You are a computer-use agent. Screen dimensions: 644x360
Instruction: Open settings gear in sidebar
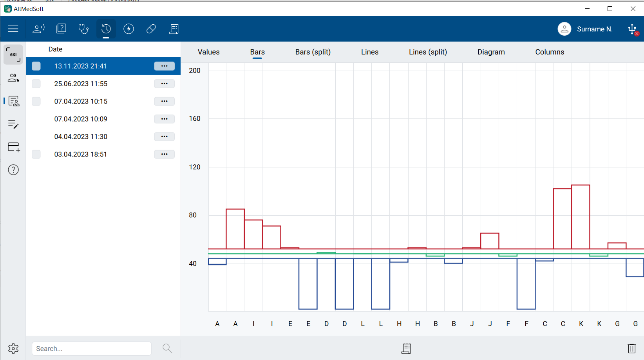tap(13, 348)
